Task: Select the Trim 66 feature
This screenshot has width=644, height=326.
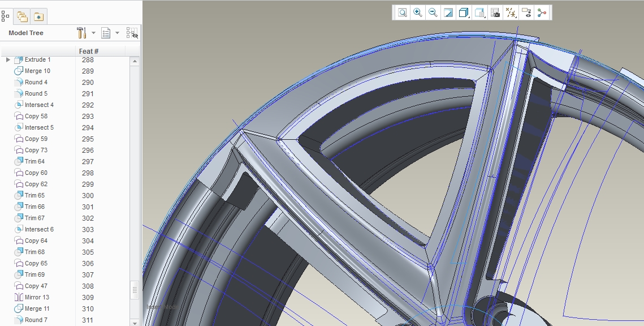Action: 34,207
